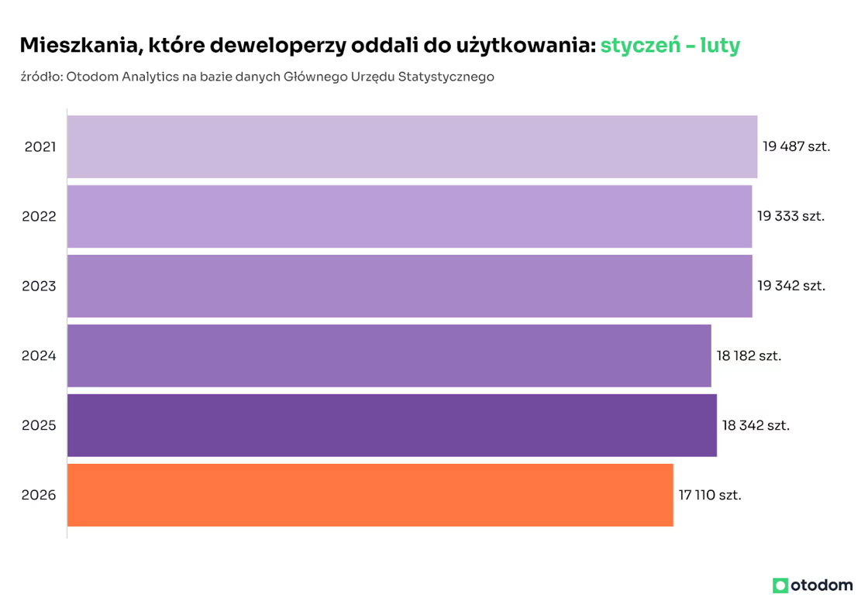This screenshot has width=868, height=601.
Task: Select the dark purple 2025 bar
Action: pos(391,425)
